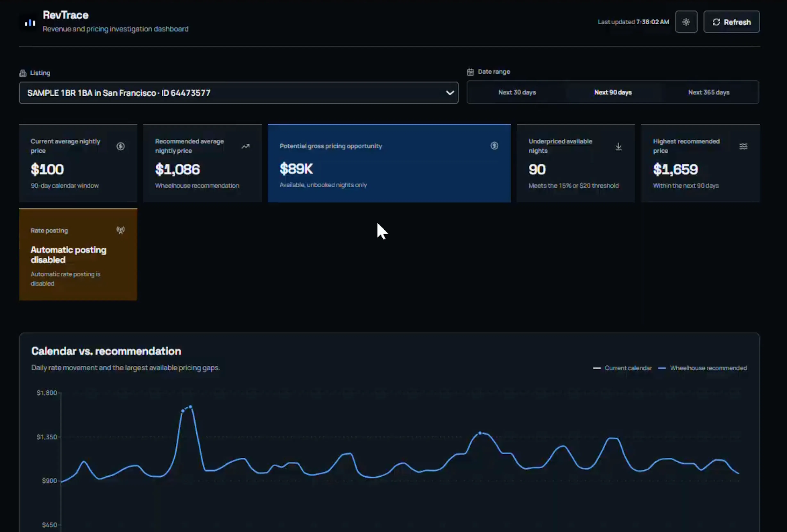This screenshot has width=787, height=532.
Task: Select the Next 30 days range
Action: (x=517, y=92)
